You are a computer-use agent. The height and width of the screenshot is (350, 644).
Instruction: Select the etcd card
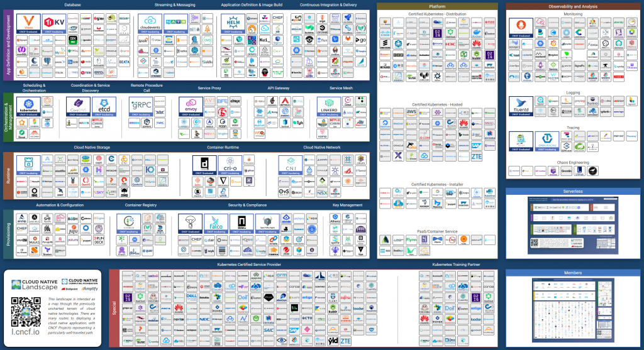point(104,107)
